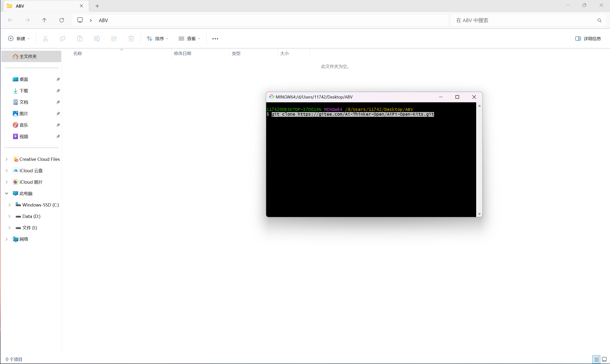This screenshot has width=610, height=364.
Task: Click the 0 个项目 status bar text
Action: (x=14, y=359)
